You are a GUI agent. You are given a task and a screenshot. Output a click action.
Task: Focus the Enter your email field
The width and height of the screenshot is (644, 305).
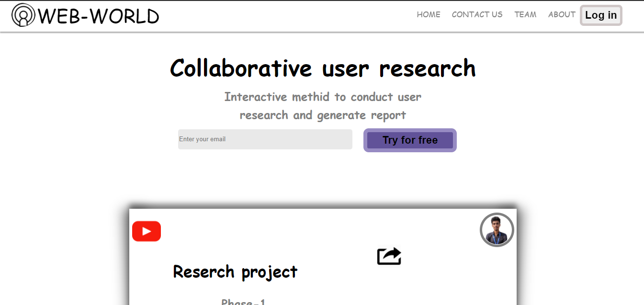(x=265, y=139)
